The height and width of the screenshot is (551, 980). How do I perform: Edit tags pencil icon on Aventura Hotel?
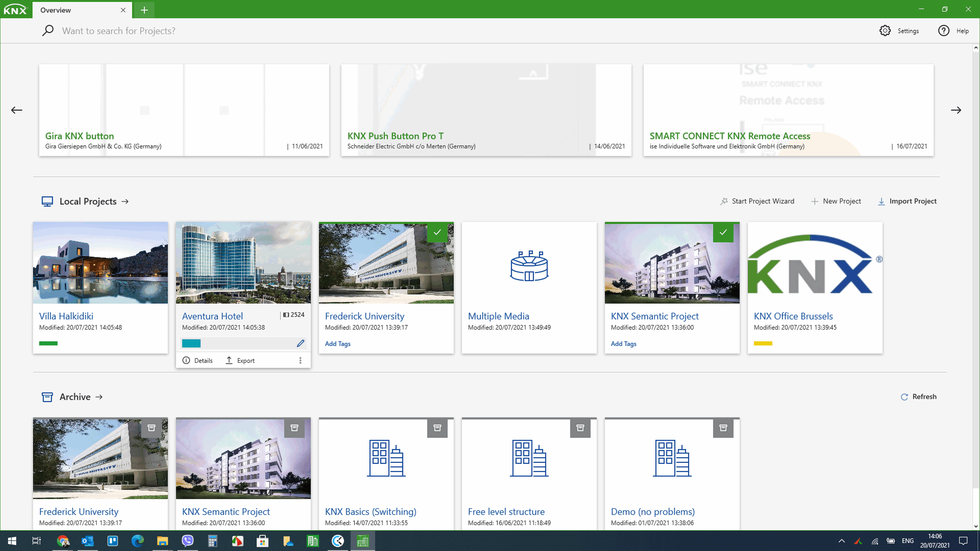(x=301, y=343)
